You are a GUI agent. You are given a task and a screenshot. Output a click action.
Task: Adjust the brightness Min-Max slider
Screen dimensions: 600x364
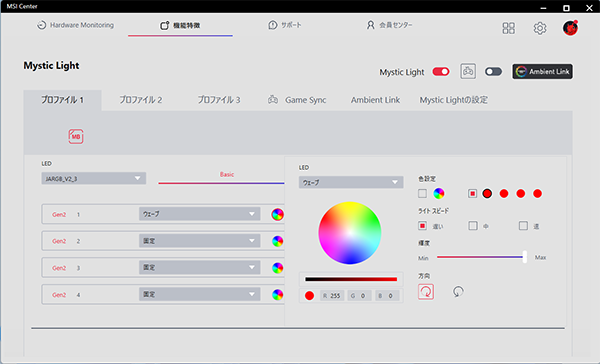(x=482, y=257)
